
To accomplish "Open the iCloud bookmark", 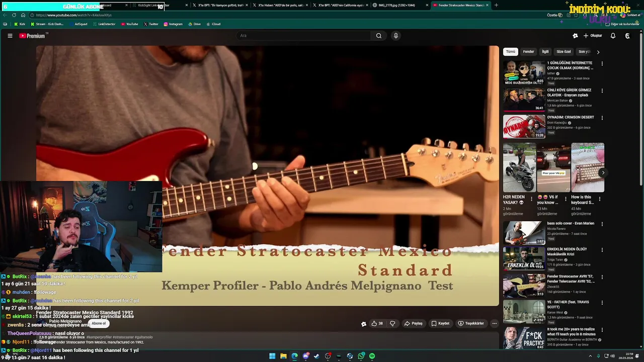I will [213, 24].
